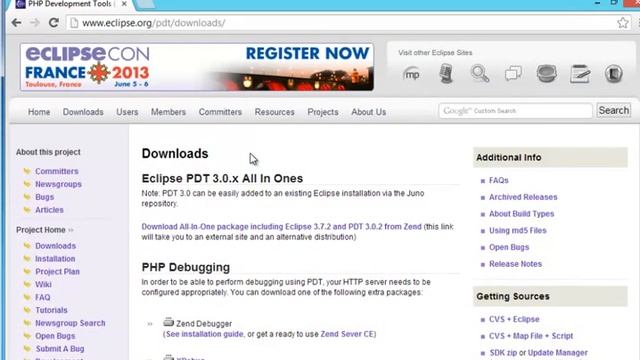Reload the page with the refresh icon
The height and width of the screenshot is (360, 640).
coord(53,23)
